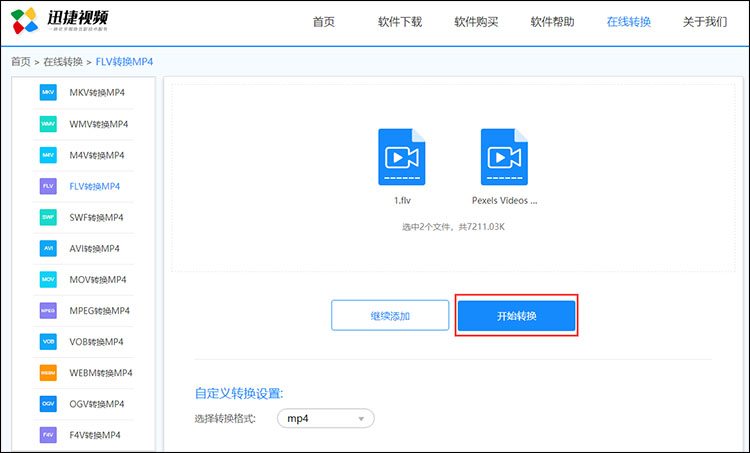Go to the 软件下载 navigation tab
Viewport: 750px width, 453px height.
(400, 22)
